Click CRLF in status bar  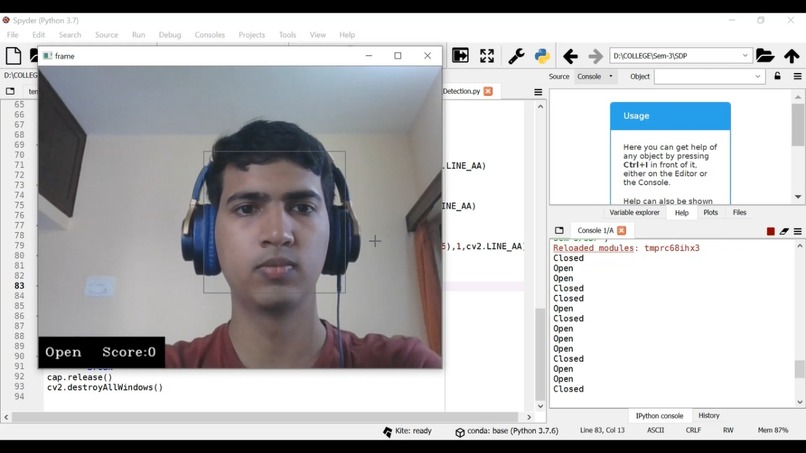(693, 430)
